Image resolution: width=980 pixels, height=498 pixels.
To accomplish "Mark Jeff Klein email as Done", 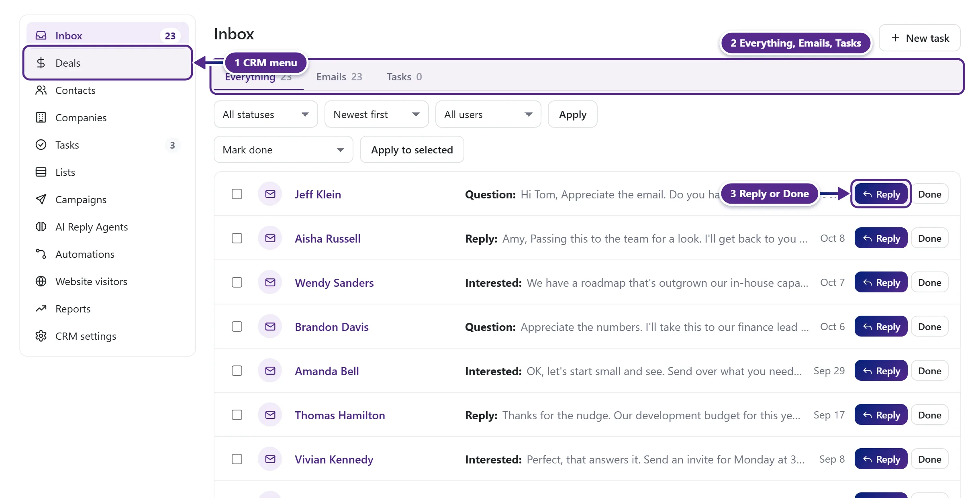I will pyautogui.click(x=930, y=194).
